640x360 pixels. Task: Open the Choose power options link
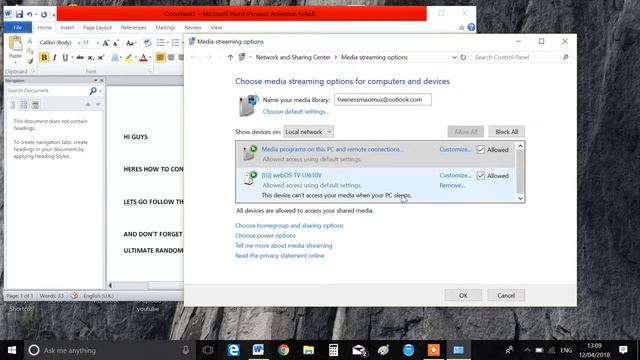click(265, 236)
